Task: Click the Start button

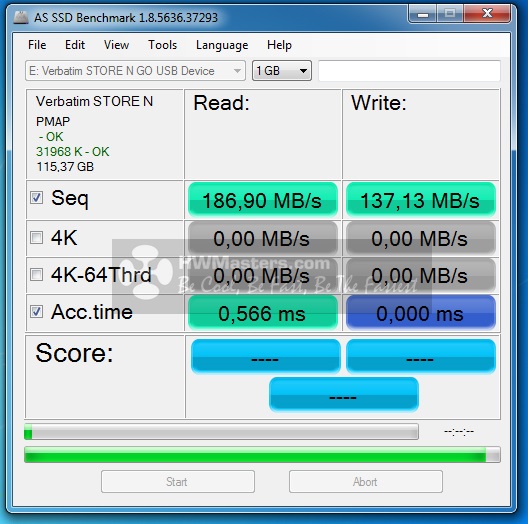Action: coord(178,482)
